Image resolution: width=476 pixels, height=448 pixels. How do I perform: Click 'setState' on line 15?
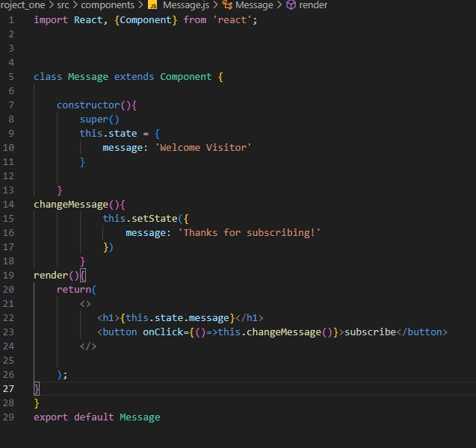tap(154, 219)
